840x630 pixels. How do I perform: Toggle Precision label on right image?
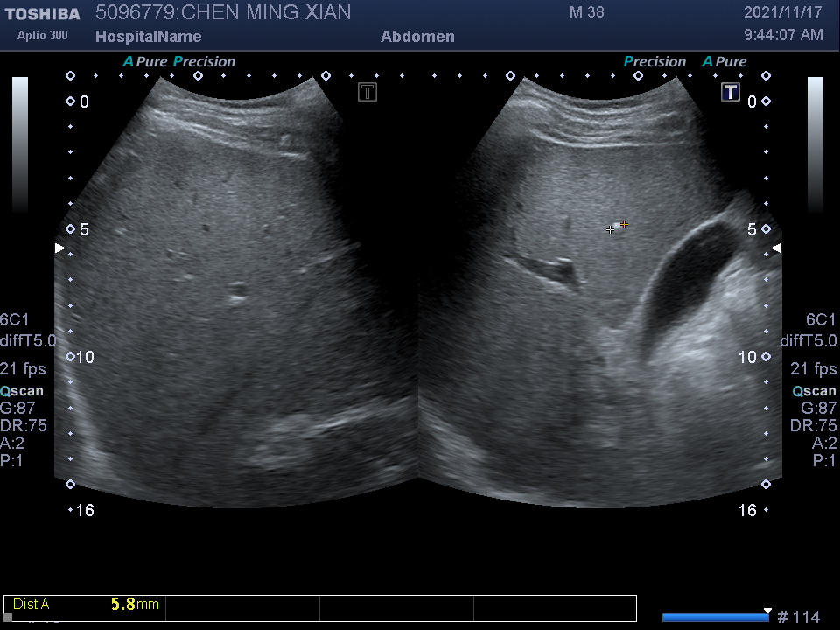654,62
